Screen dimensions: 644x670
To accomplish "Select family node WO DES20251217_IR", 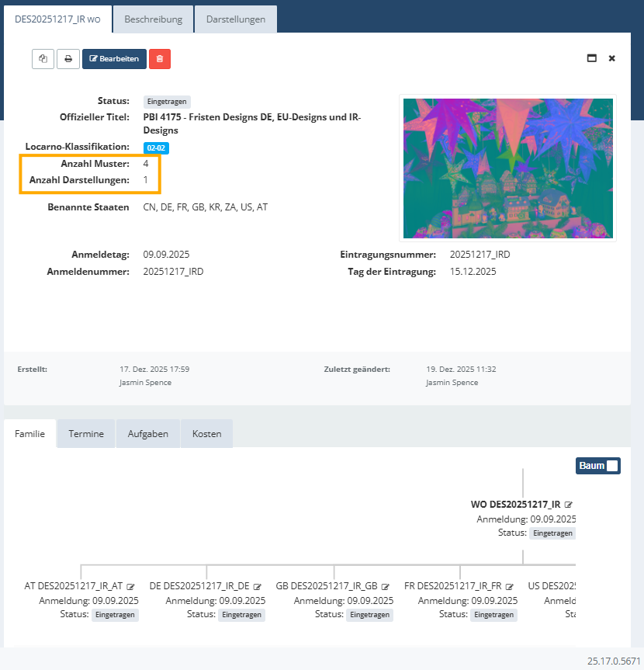I will click(515, 505).
